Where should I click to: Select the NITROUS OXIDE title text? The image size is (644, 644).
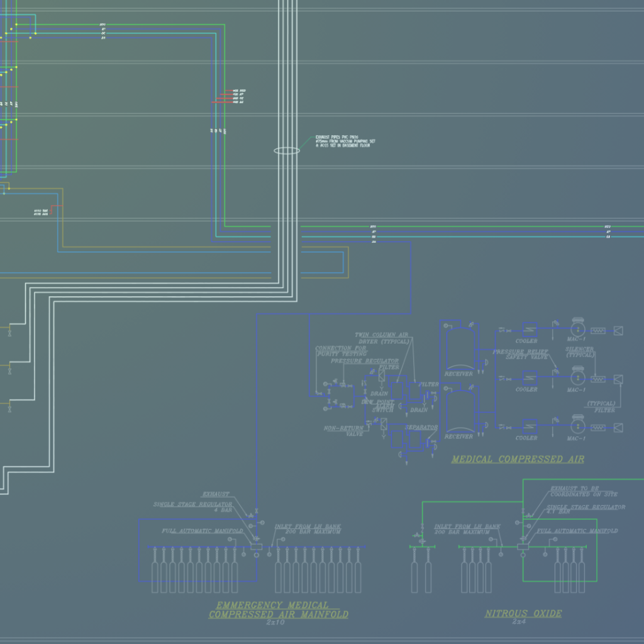click(x=523, y=613)
